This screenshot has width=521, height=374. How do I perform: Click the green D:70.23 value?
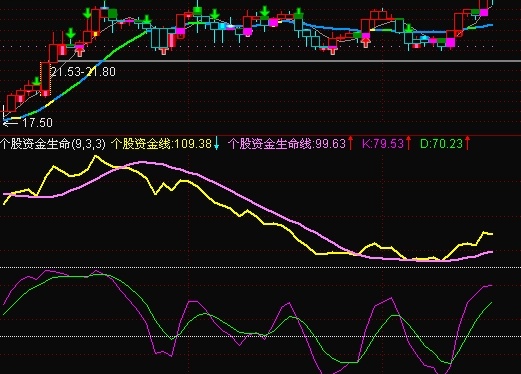tap(441, 144)
